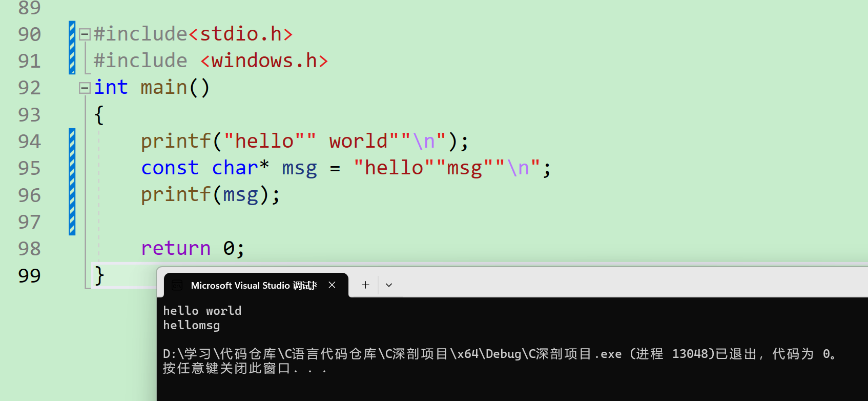The width and height of the screenshot is (868, 401).
Task: Click line number 97 in the gutter
Action: [x=29, y=222]
